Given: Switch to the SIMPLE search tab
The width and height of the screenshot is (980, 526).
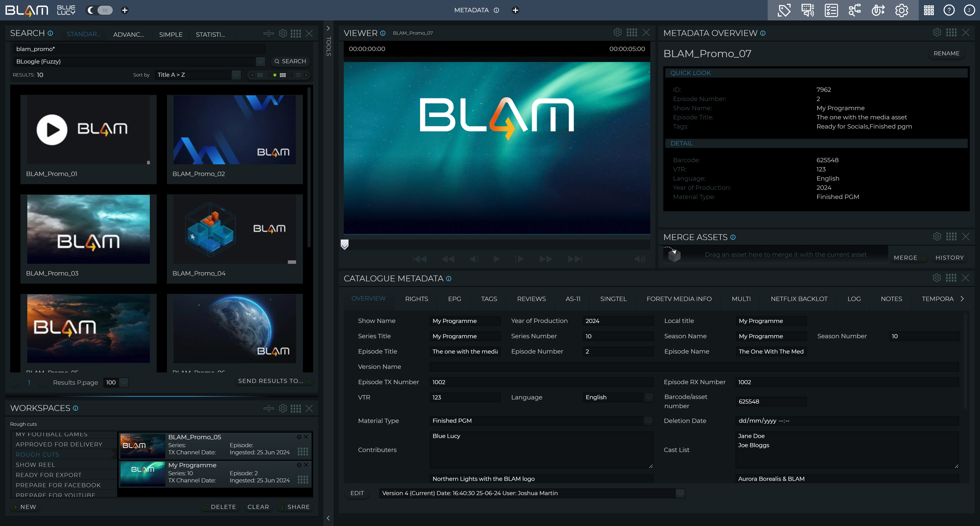Looking at the screenshot, I should (171, 34).
